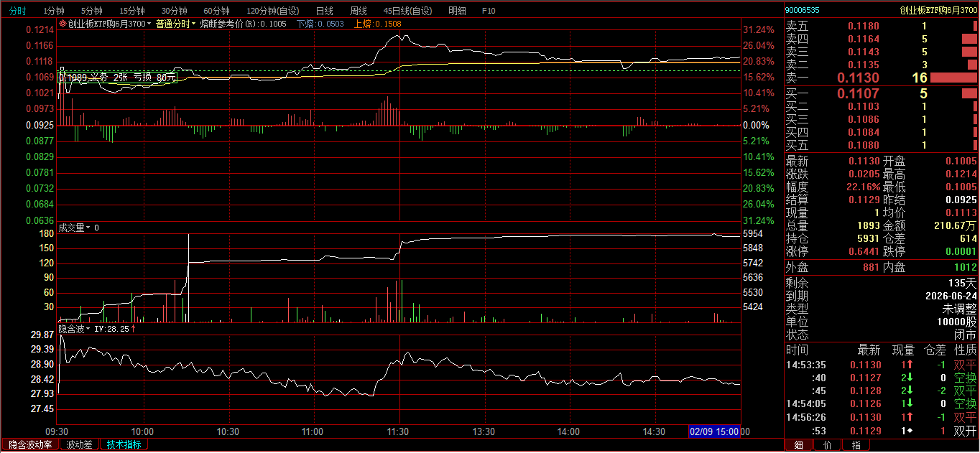
Task: Switch to the 波动差 bottom tab
Action: pos(79,445)
